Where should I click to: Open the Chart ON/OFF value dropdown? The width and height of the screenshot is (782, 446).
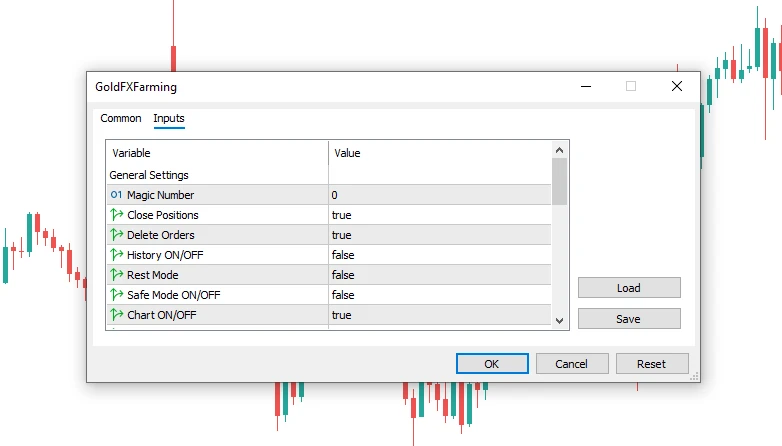pos(440,315)
